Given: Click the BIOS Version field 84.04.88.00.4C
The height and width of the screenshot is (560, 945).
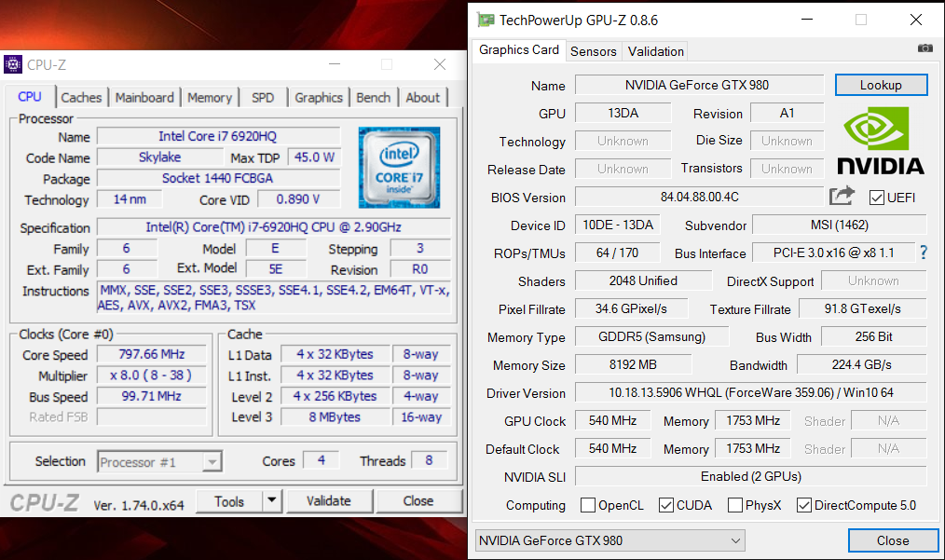Looking at the screenshot, I should click(x=699, y=198).
